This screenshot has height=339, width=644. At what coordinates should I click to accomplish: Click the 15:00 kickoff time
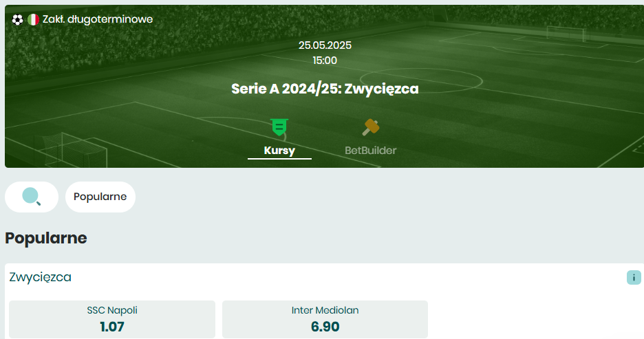coord(325,61)
